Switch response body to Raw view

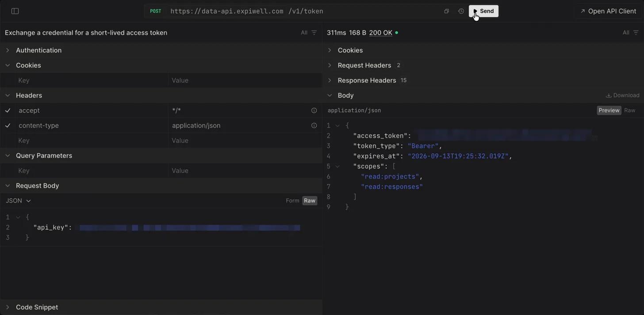pos(629,111)
